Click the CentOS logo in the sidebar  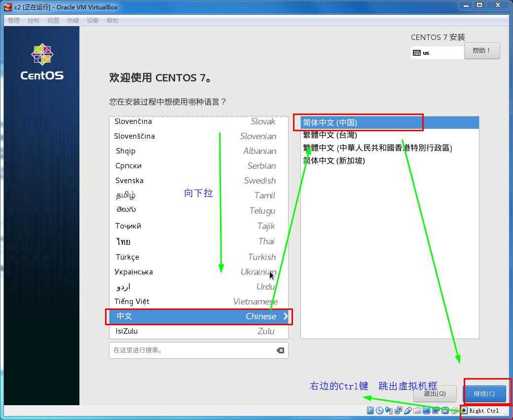click(42, 62)
